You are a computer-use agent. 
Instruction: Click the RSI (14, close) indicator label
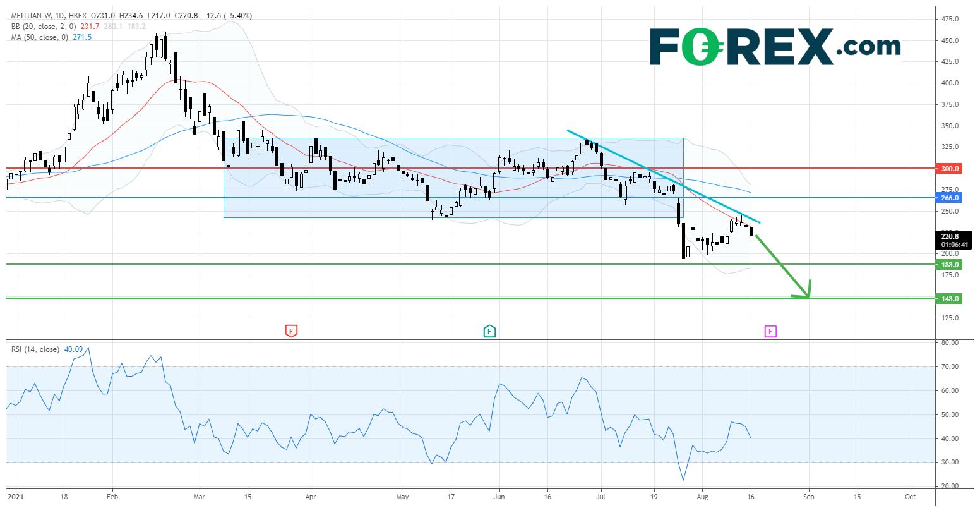click(35, 349)
